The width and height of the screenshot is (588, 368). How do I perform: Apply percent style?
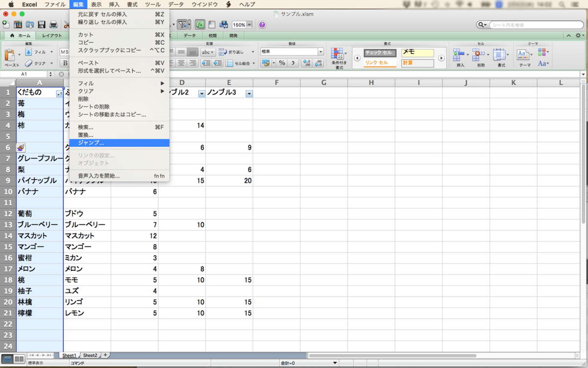pyautogui.click(x=282, y=63)
